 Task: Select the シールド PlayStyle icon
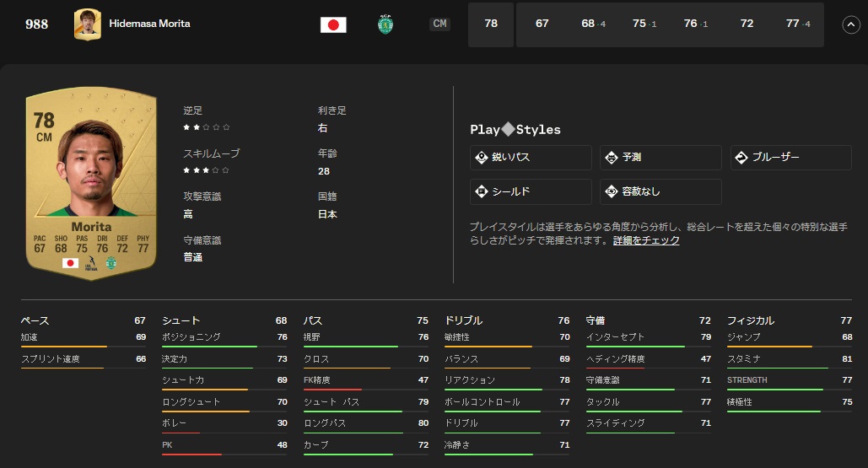pos(482,191)
